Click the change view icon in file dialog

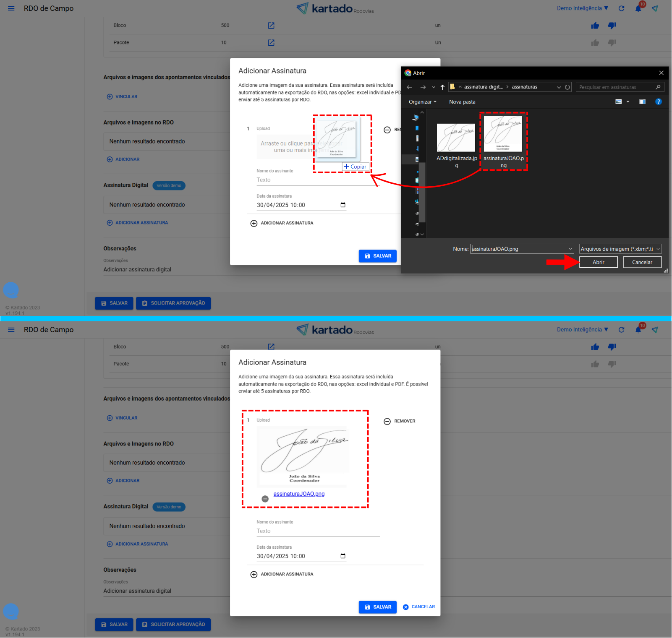[x=619, y=102]
